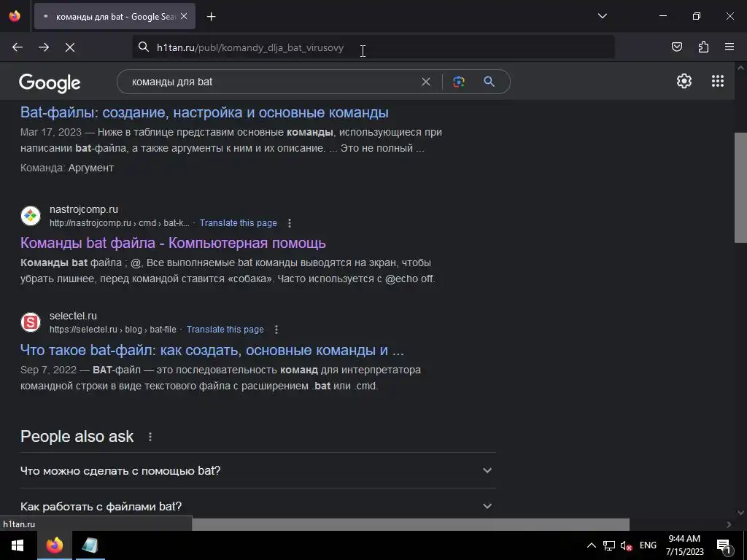
Task: Click the Firefox taskbar icon
Action: (x=54, y=545)
